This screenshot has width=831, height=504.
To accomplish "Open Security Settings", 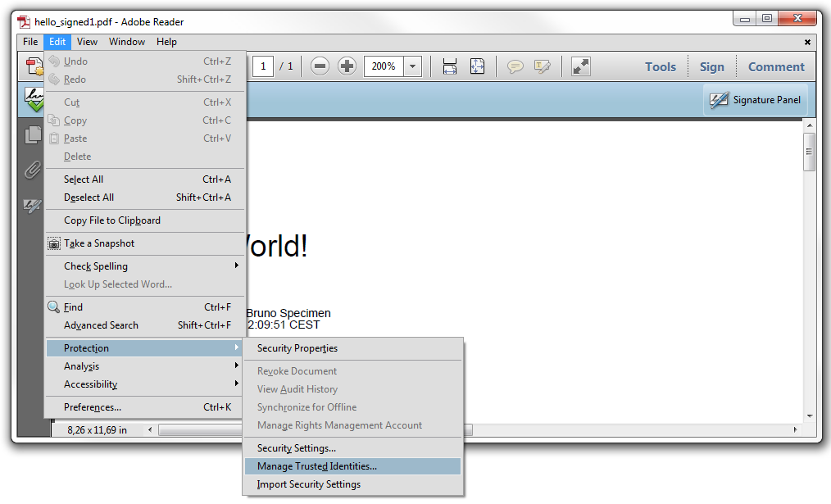I will [352, 448].
